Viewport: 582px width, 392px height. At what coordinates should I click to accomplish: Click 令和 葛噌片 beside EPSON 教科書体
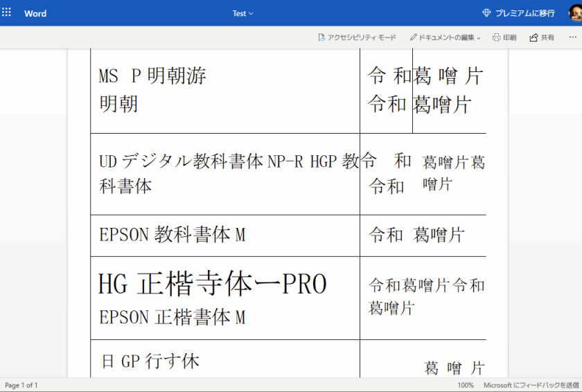pos(416,235)
